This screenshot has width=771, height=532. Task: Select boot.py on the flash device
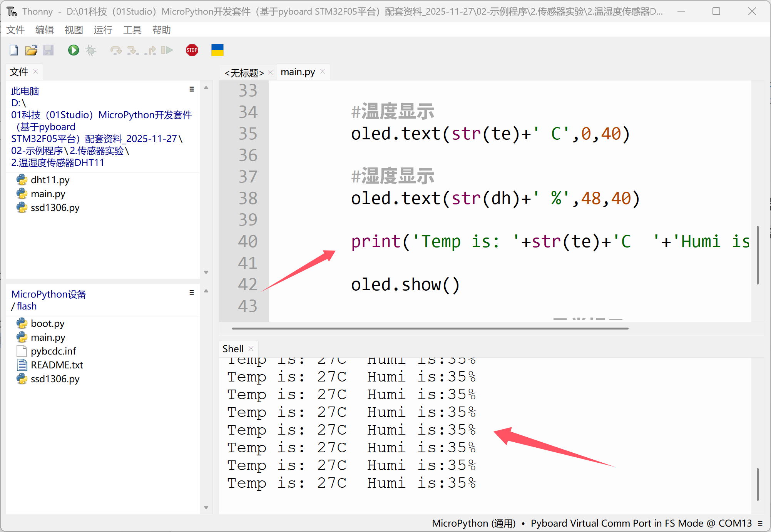pyautogui.click(x=47, y=323)
